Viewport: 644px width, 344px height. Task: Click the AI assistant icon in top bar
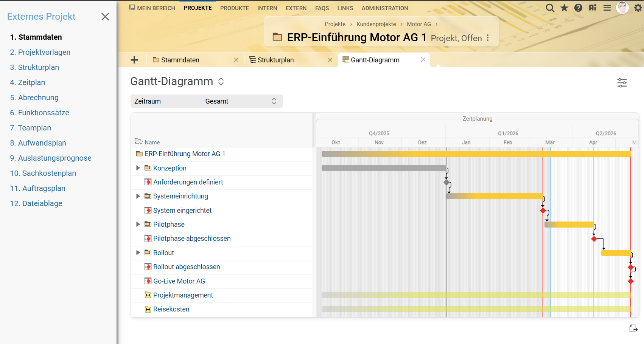tap(593, 8)
